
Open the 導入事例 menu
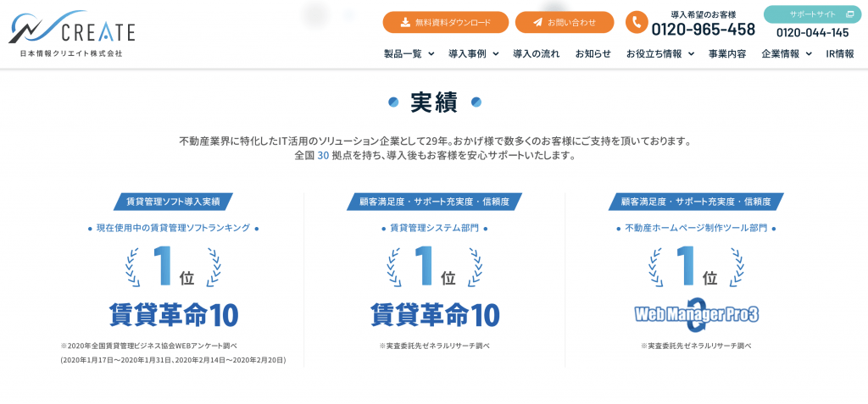click(467, 53)
